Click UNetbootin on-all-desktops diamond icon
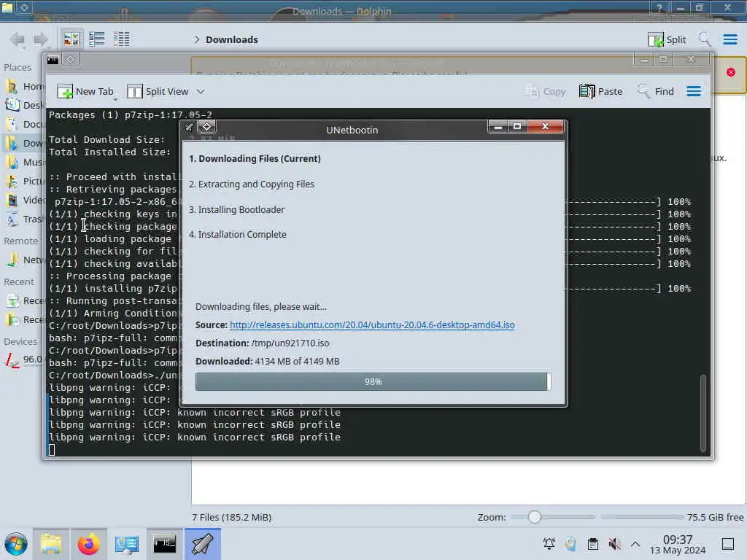The image size is (747, 560). [x=206, y=127]
